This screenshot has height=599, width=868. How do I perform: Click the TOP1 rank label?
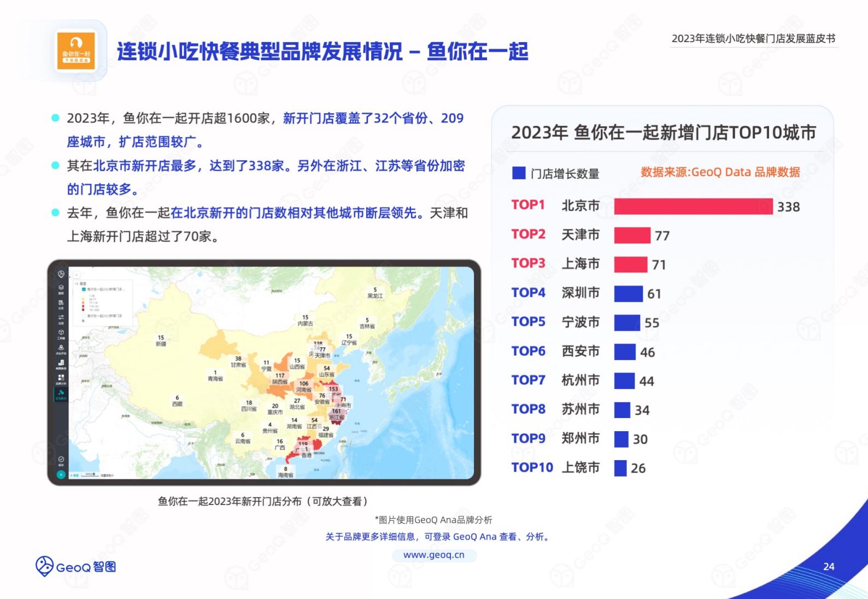(528, 205)
